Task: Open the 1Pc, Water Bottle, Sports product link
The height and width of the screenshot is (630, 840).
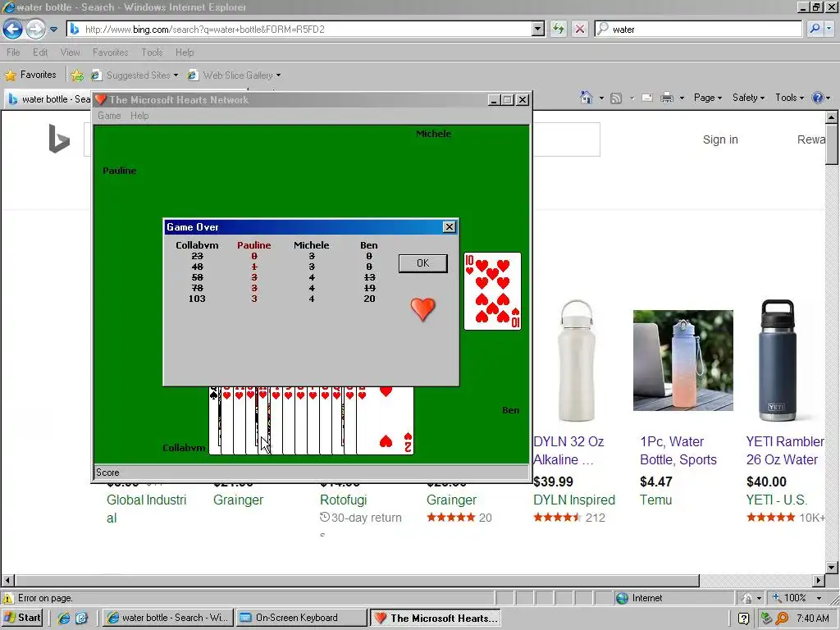Action: [x=678, y=450]
